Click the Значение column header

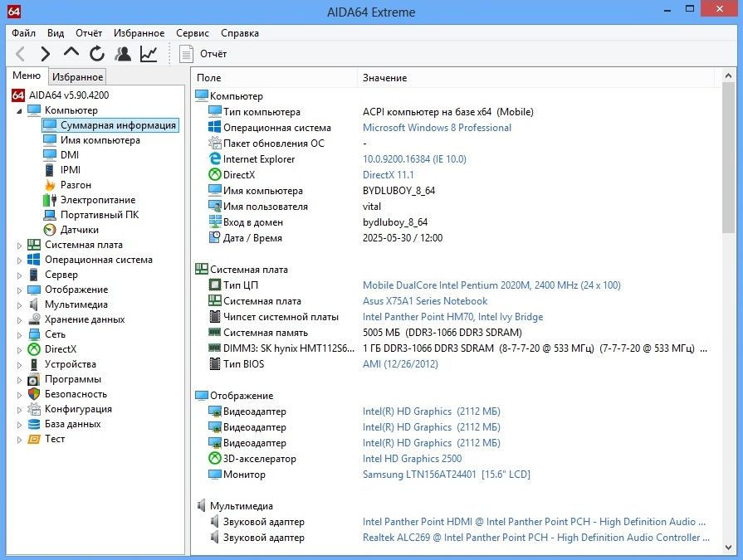tap(535, 78)
